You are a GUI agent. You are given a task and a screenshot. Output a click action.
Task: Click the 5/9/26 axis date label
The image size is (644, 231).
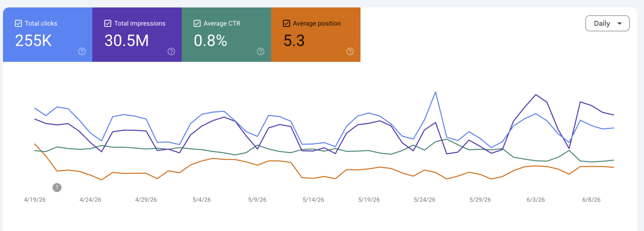pyautogui.click(x=257, y=200)
